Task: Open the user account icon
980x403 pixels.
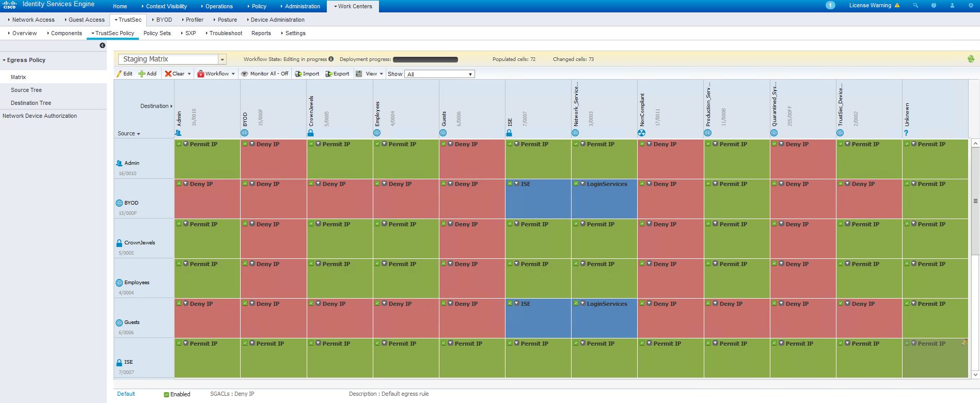Action: coord(952,6)
